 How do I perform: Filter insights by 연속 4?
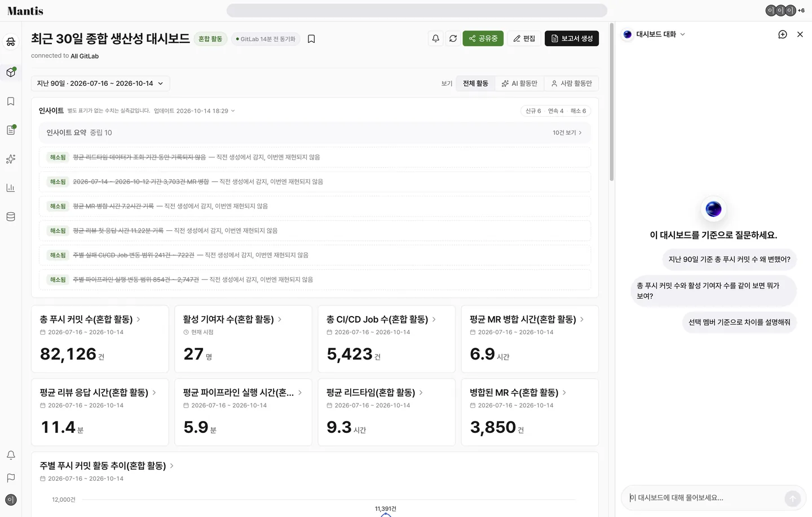555,111
